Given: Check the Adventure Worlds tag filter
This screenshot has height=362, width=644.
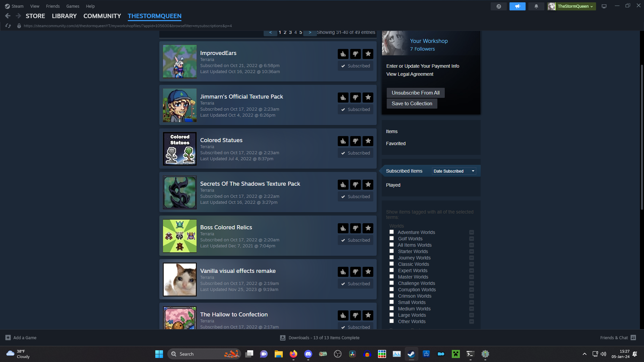Looking at the screenshot, I should coord(391,232).
